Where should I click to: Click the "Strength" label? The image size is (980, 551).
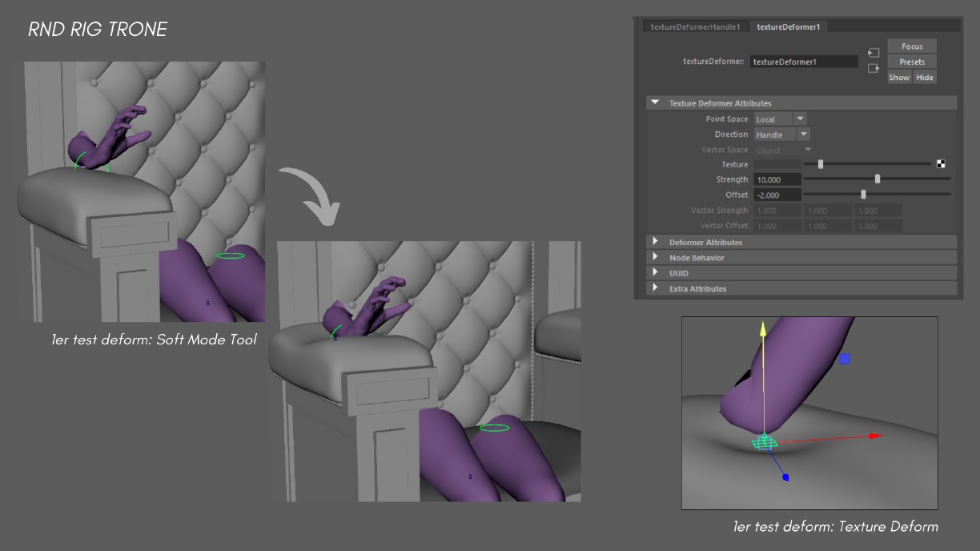[x=732, y=179]
